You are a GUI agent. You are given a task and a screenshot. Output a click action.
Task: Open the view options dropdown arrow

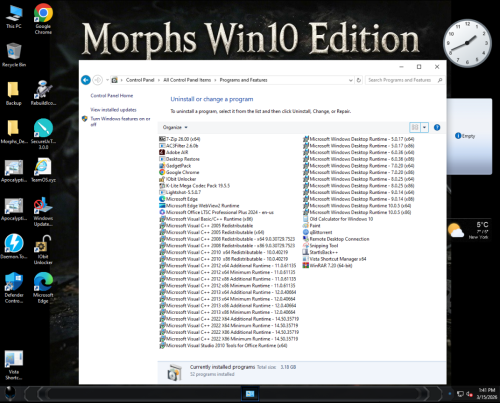coord(424,127)
